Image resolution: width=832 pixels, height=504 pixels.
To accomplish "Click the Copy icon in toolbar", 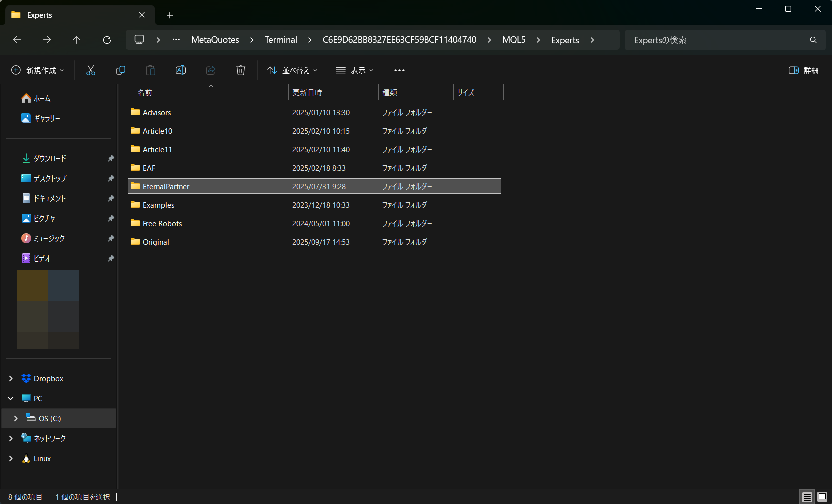I will click(x=120, y=70).
